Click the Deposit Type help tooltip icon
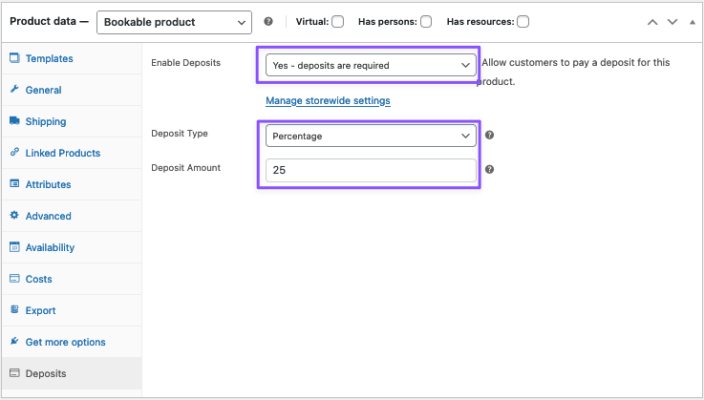This screenshot has width=704, height=400. (489, 135)
